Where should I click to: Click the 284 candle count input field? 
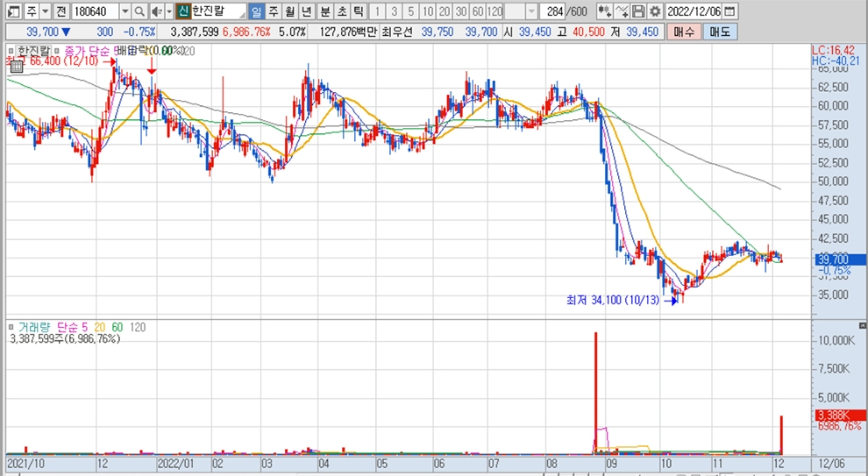pos(554,11)
